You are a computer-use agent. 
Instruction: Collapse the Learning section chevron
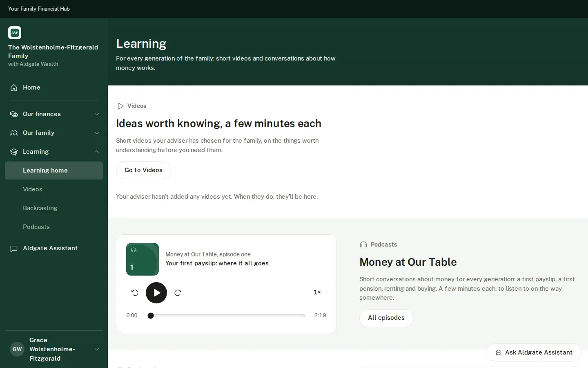97,152
